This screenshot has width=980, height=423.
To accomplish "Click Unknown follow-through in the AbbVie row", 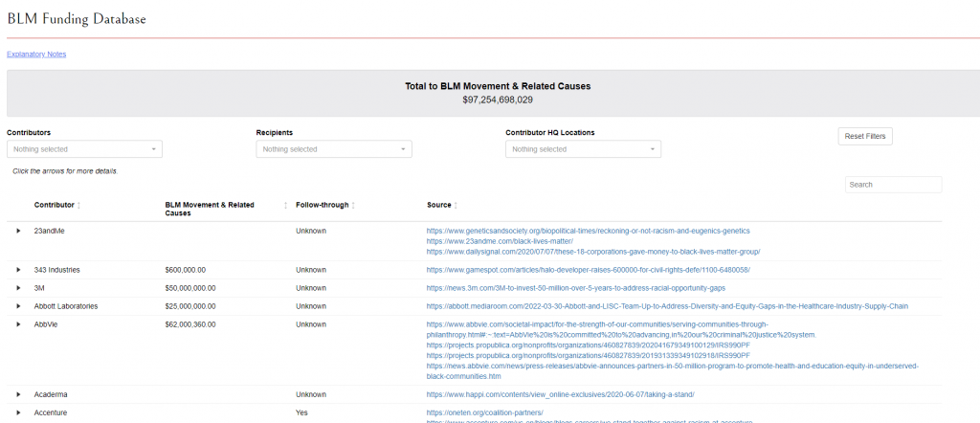I will (x=311, y=324).
